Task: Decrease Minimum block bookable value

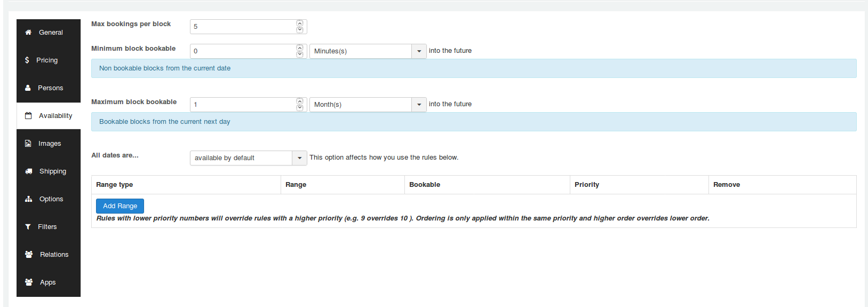Action: coord(300,54)
